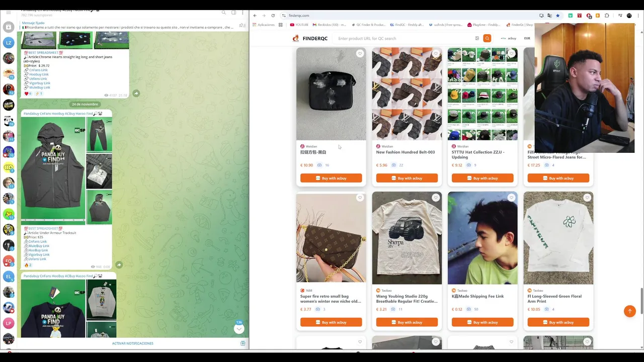The width and height of the screenshot is (644, 362).
Task: Open QC Finder & Products bookmark
Action: click(x=368, y=25)
